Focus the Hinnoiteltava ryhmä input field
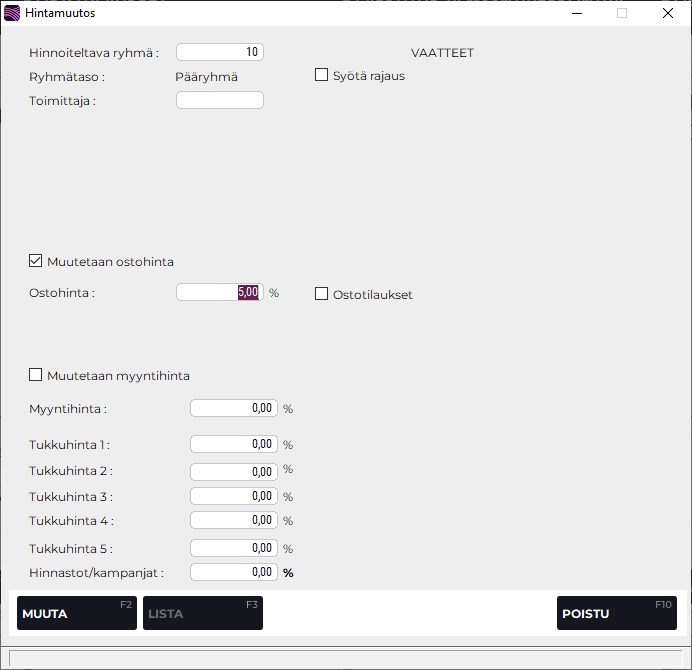The image size is (692, 670). 220,52
